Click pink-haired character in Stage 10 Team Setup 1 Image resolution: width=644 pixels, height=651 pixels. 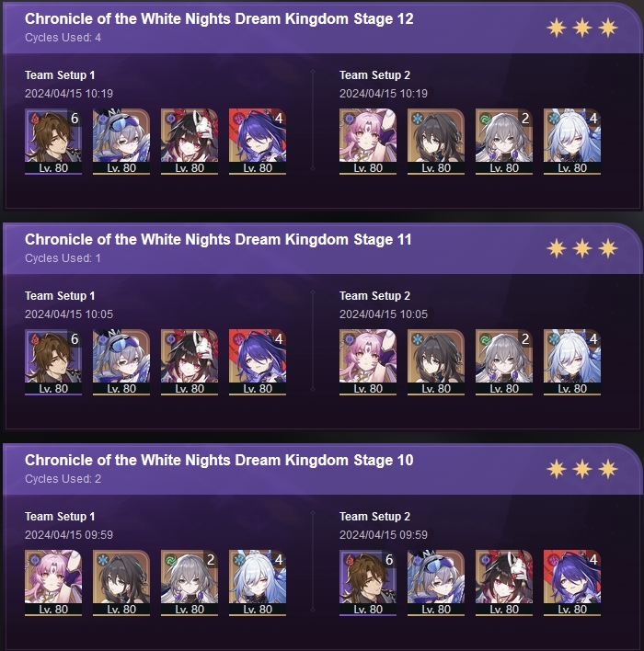[x=53, y=582]
